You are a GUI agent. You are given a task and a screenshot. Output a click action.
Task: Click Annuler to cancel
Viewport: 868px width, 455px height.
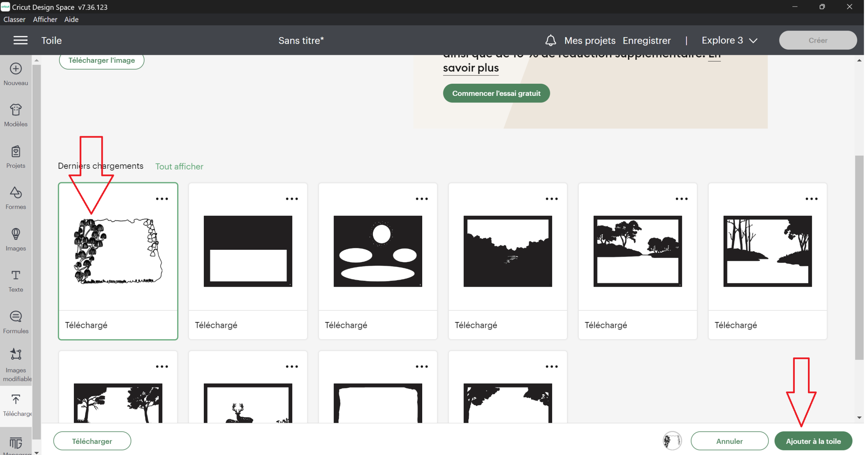click(x=729, y=441)
